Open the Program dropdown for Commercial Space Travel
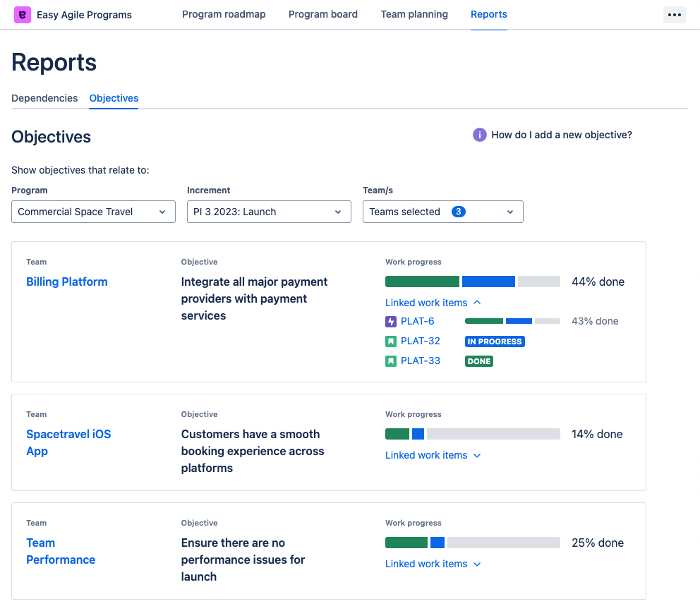The height and width of the screenshot is (611, 700). tap(93, 212)
